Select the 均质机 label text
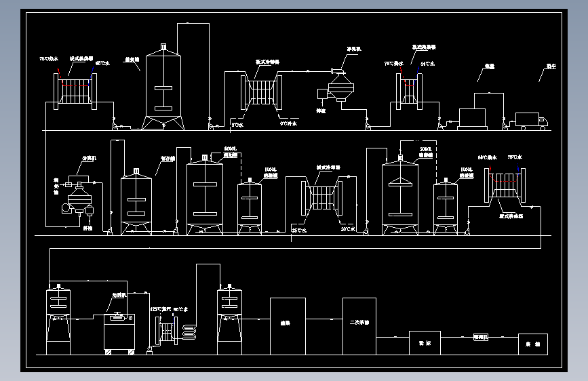588x381 pixels. 119,295
